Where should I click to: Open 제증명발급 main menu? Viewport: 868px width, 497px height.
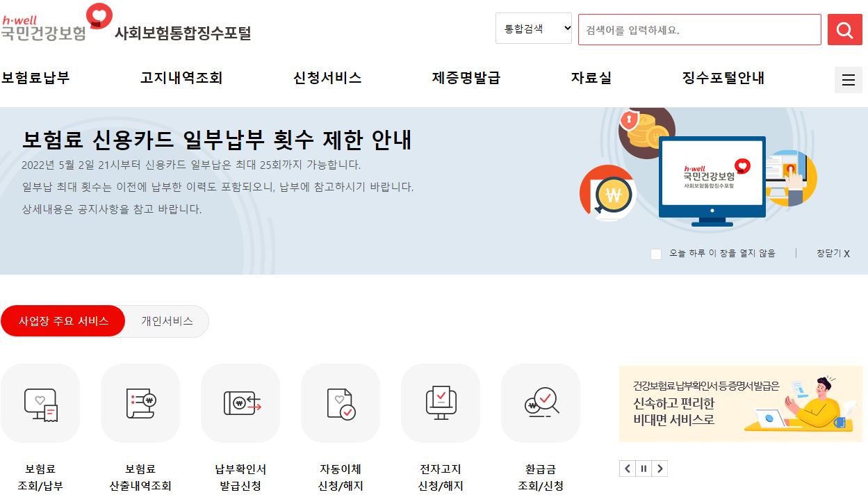pos(466,78)
